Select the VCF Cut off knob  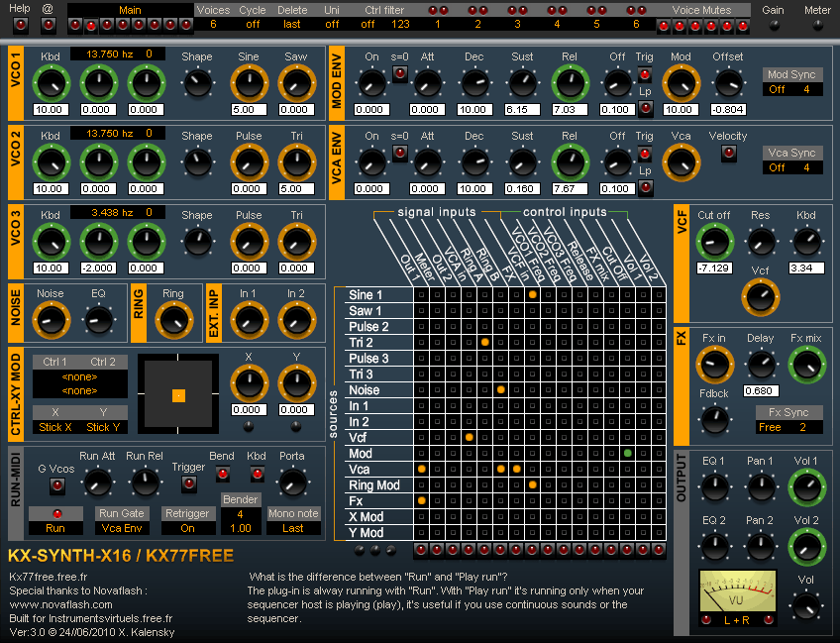coord(715,241)
